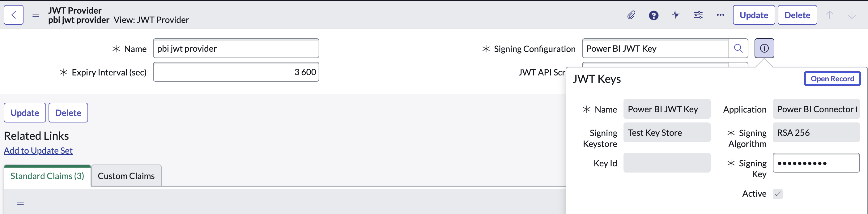Image resolution: width=868 pixels, height=214 pixels.
Task: Click the paperclip attachments icon
Action: [631, 15]
